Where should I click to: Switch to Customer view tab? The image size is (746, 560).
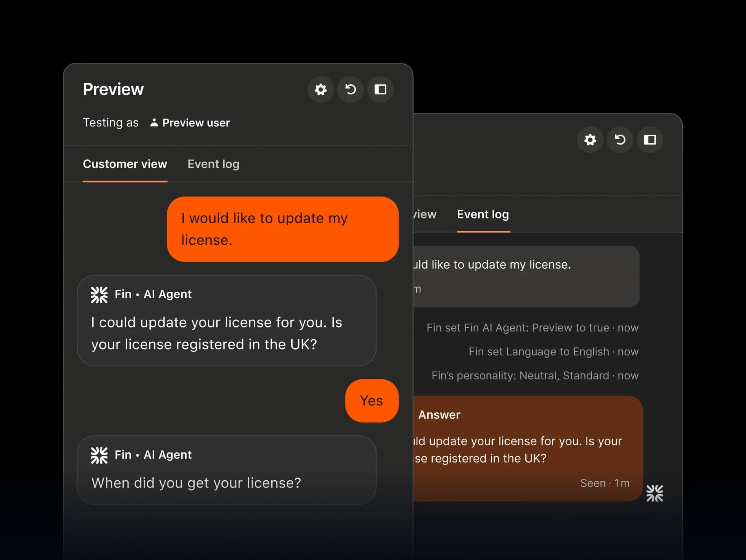125,164
